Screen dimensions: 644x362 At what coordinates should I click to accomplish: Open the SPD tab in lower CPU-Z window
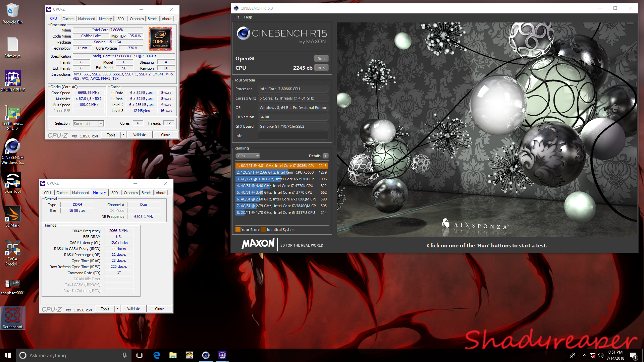(x=115, y=193)
